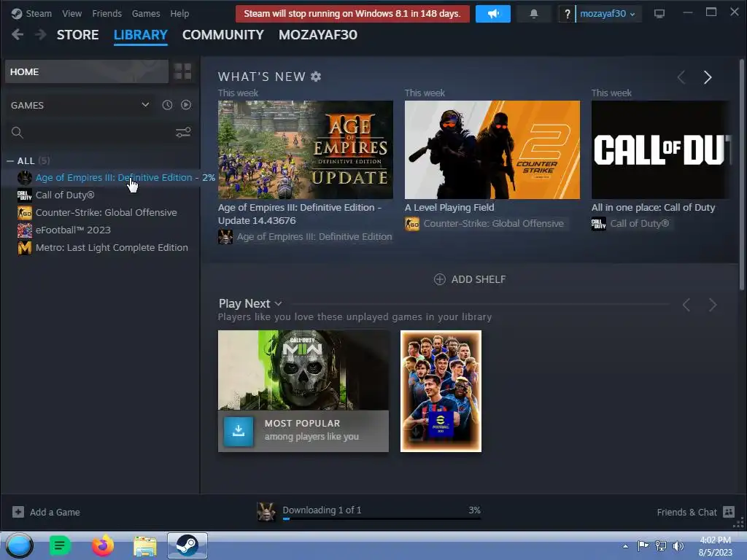The image size is (747, 560).
Task: Open Friends & Chat
Action: click(x=695, y=512)
